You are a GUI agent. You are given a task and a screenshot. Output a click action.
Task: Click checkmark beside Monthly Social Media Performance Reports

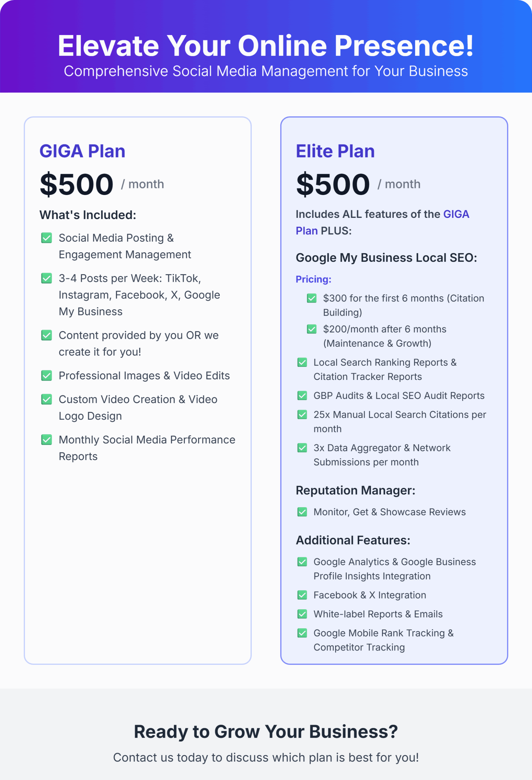[x=46, y=440]
